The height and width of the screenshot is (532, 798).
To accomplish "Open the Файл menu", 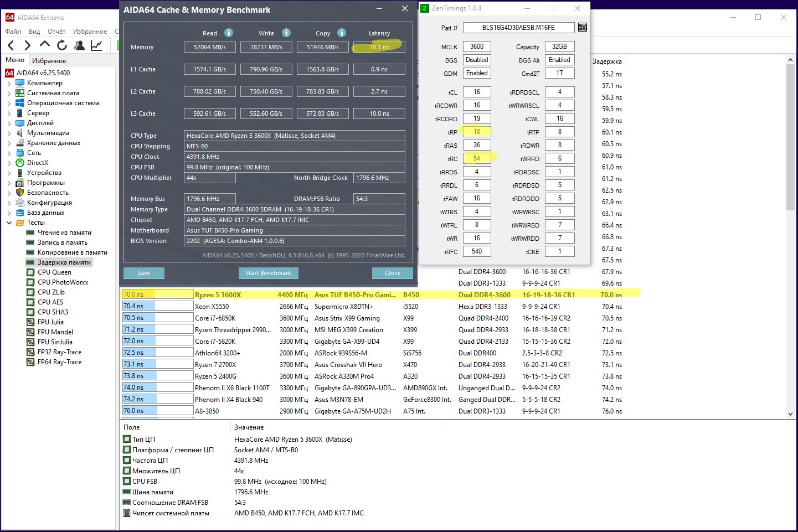I will click(13, 32).
